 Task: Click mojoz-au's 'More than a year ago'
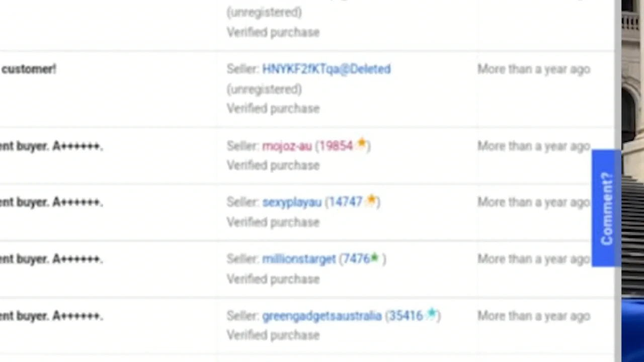(533, 146)
